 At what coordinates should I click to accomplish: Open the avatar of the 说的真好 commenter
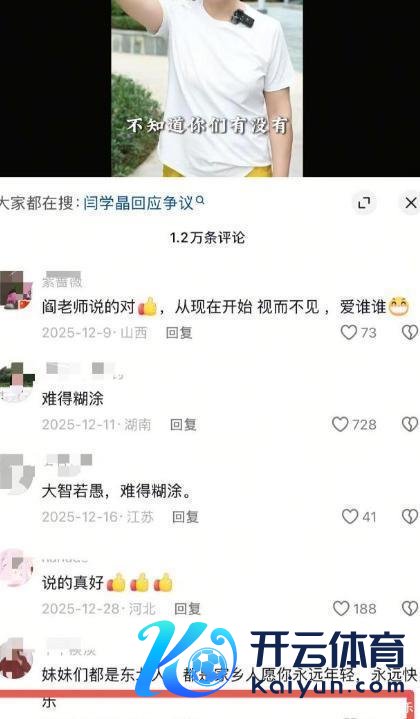[16, 568]
